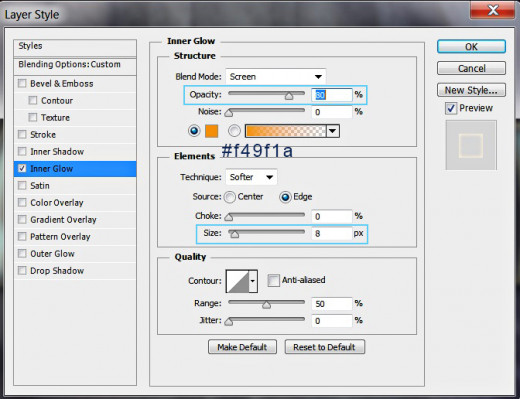Enable the Color Overlay checkbox

22,202
